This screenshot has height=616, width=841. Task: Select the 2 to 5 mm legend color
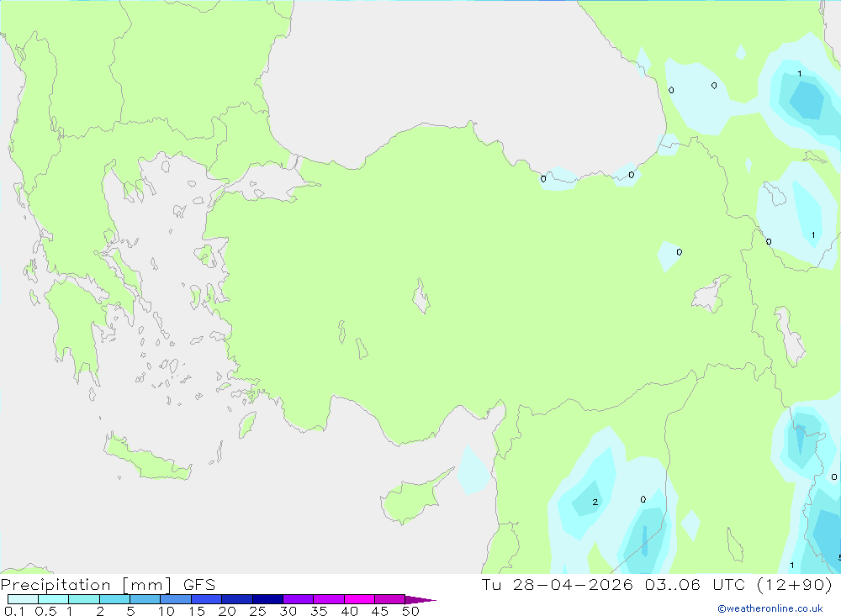pos(114,599)
